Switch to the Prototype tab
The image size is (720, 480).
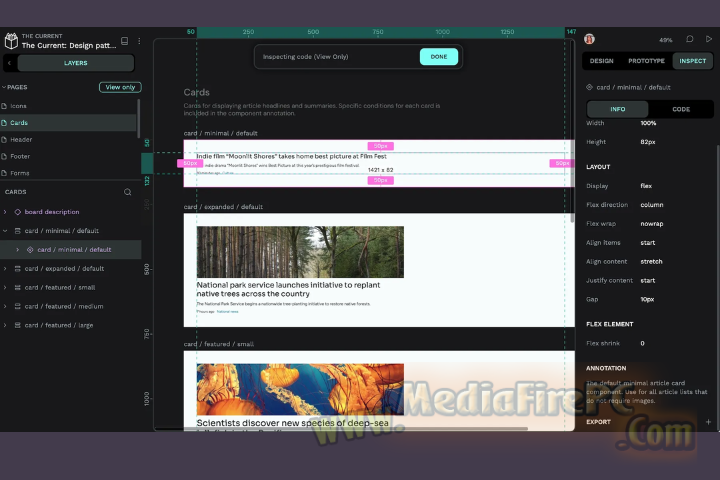tap(646, 61)
